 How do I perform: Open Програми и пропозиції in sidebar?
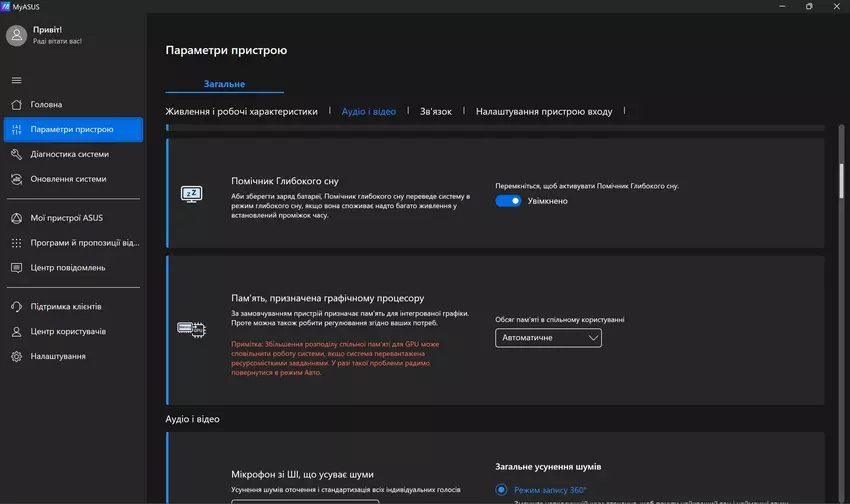tap(84, 243)
